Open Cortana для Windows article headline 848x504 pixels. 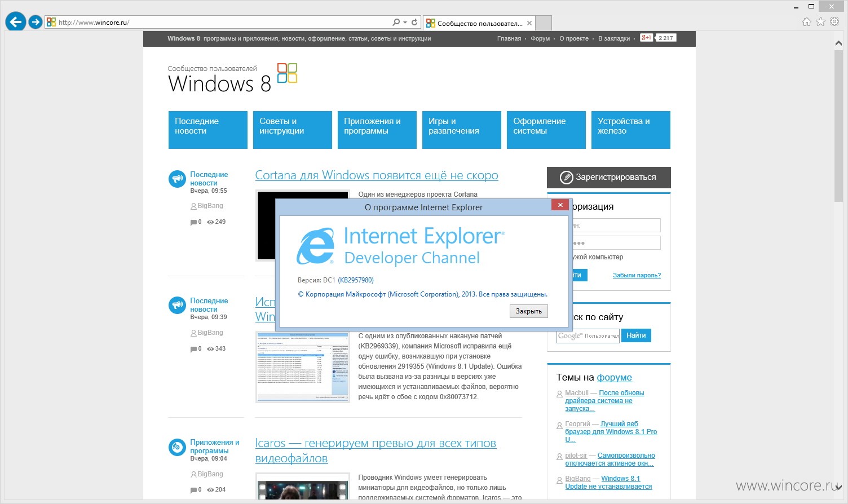pos(377,175)
